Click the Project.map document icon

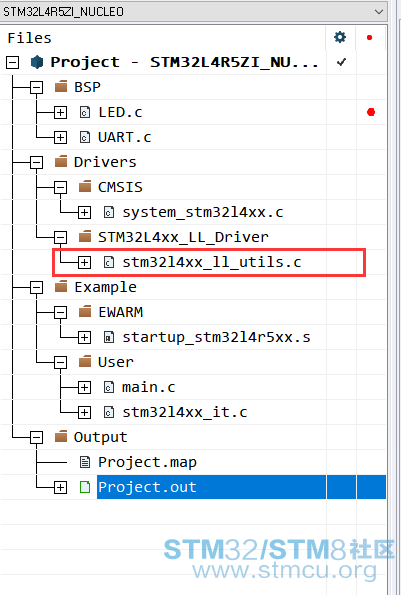click(85, 462)
